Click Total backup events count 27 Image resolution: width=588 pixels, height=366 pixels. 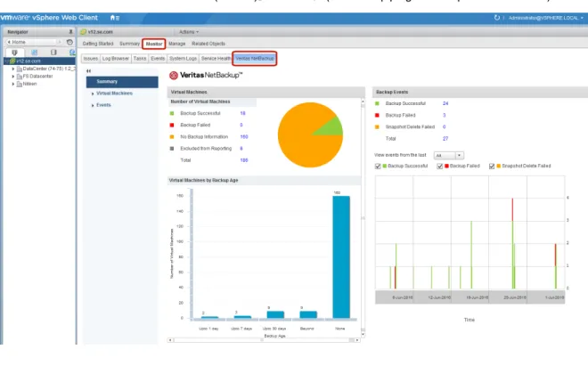pos(445,139)
